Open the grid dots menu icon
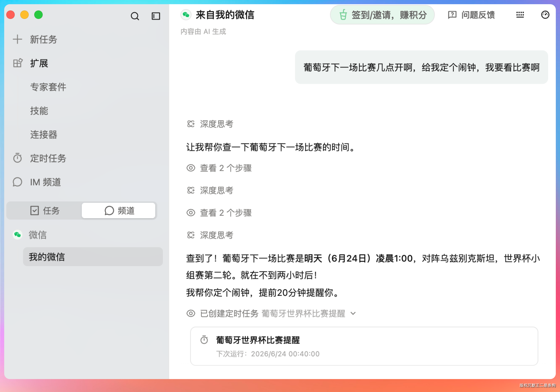The height and width of the screenshot is (392, 560). pyautogui.click(x=520, y=15)
